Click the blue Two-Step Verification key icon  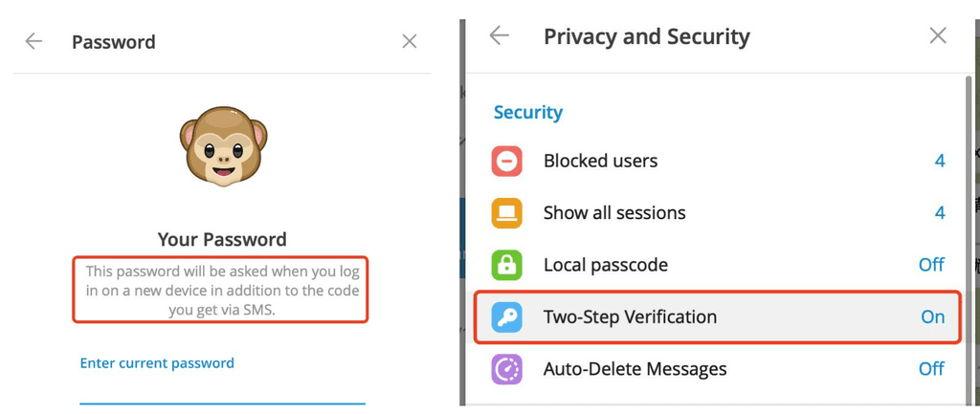pos(506,316)
